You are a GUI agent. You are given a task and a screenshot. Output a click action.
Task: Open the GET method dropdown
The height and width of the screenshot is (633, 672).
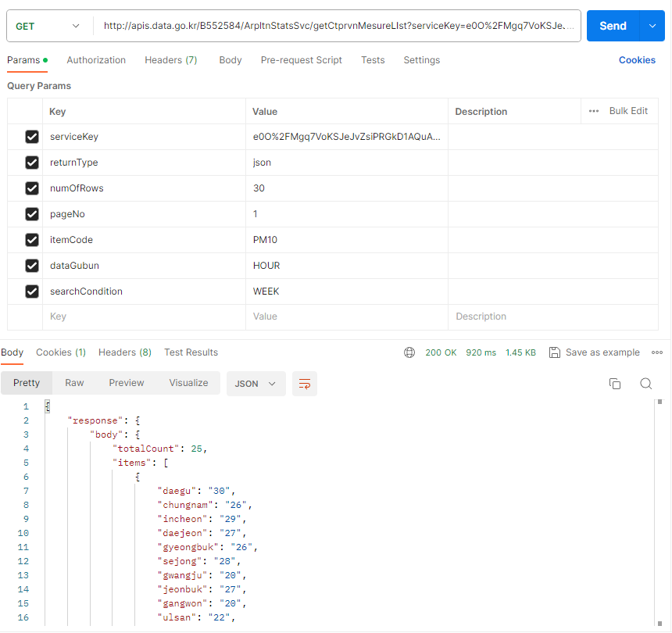(48, 26)
